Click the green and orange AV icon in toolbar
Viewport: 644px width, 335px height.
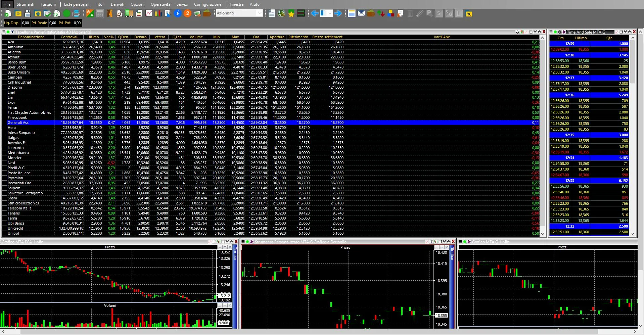click(90, 13)
